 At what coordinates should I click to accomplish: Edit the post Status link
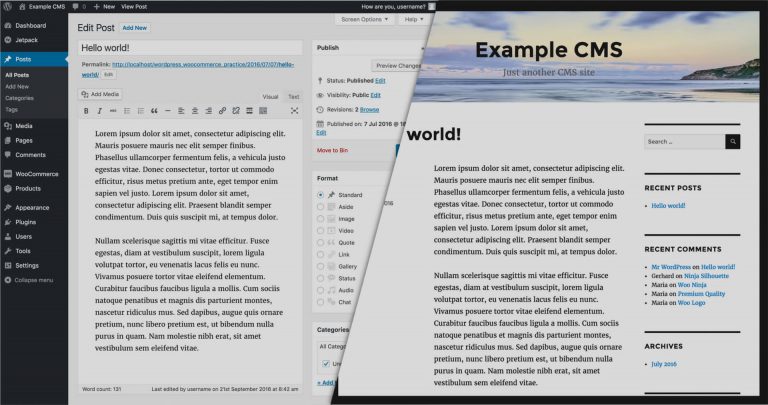pyautogui.click(x=380, y=81)
